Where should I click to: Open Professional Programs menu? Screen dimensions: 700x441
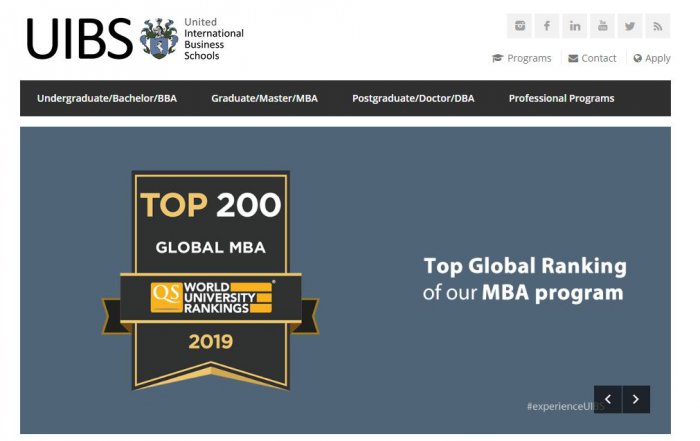[561, 98]
